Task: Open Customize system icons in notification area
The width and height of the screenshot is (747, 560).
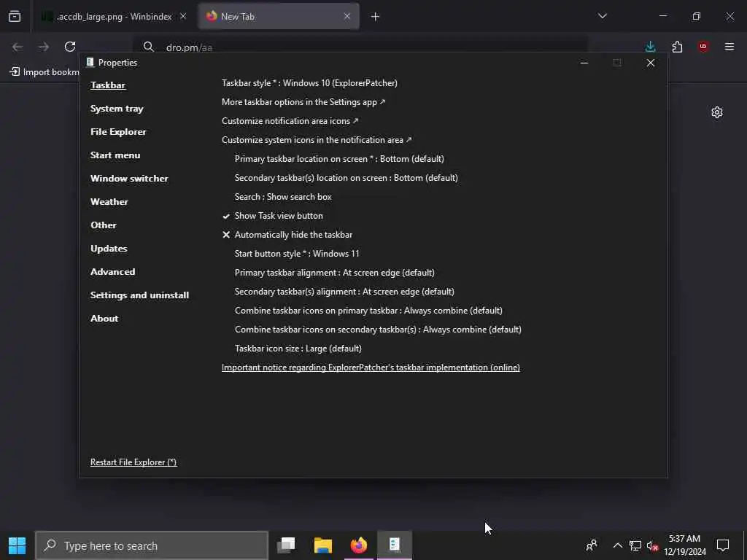Action: click(x=317, y=140)
